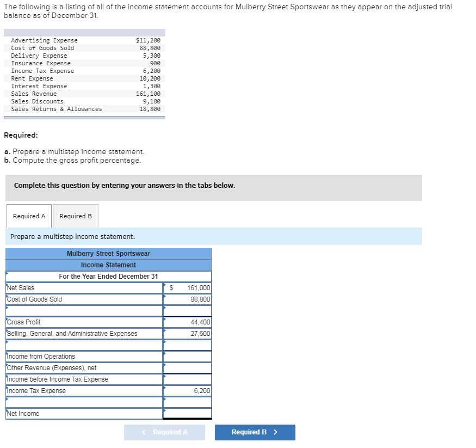The width and height of the screenshot is (476, 448).
Task: Click the Sales Revenue value 161,100
Action: pos(148,94)
